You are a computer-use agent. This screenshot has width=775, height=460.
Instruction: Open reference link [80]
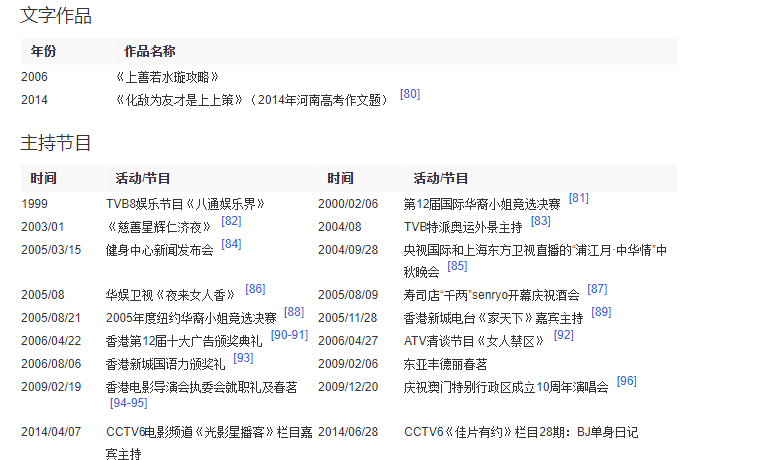pos(410,94)
